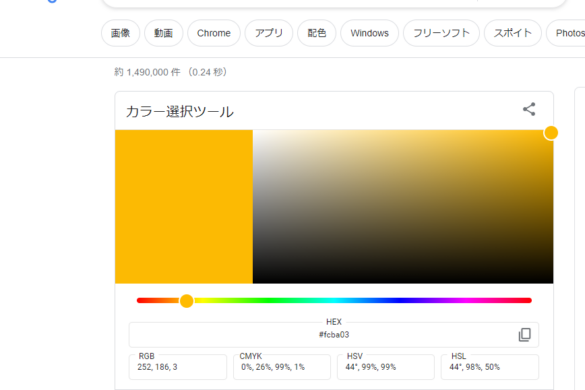This screenshot has width=585, height=390.
Task: Click the saturation picker circle handle
Action: 551,133
